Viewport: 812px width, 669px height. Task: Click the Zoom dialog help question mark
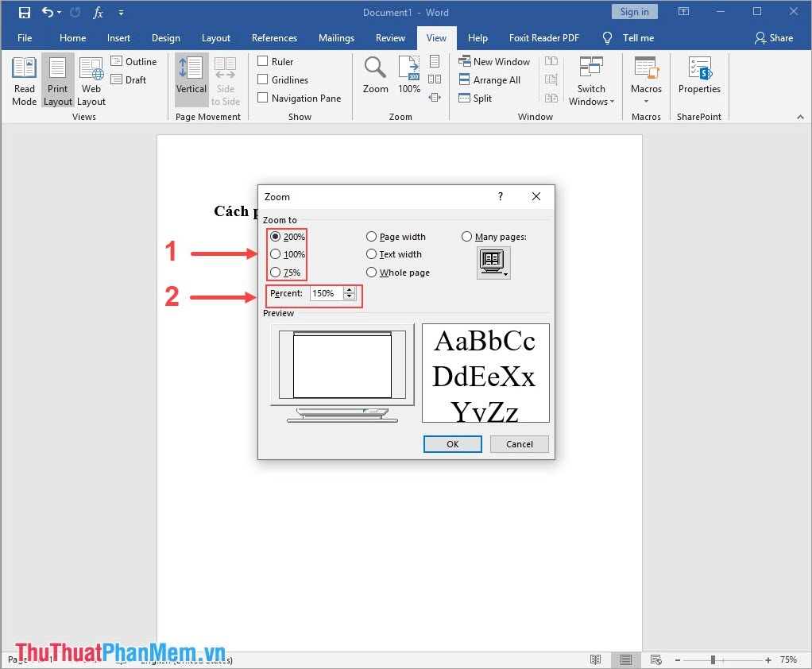[501, 196]
